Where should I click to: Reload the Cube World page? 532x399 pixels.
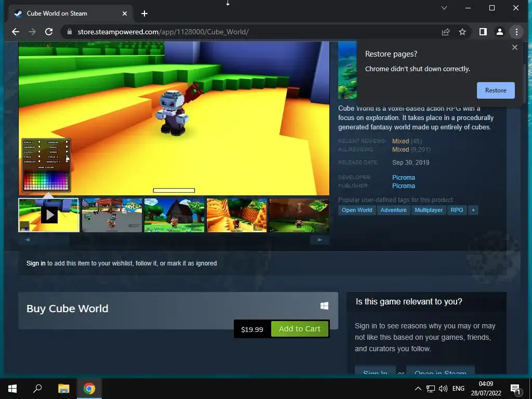coord(49,32)
